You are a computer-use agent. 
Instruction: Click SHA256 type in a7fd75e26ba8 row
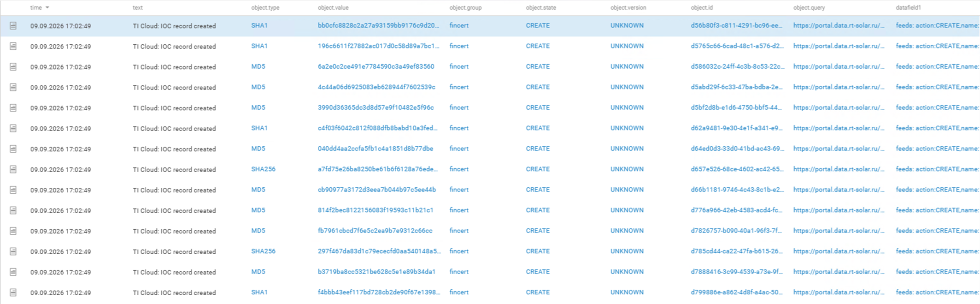click(x=263, y=169)
